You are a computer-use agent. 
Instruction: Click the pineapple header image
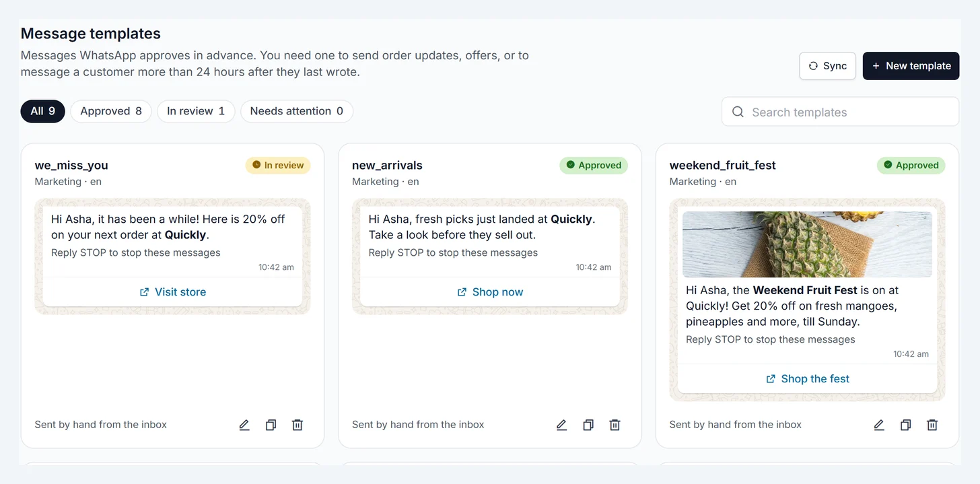[x=807, y=244]
